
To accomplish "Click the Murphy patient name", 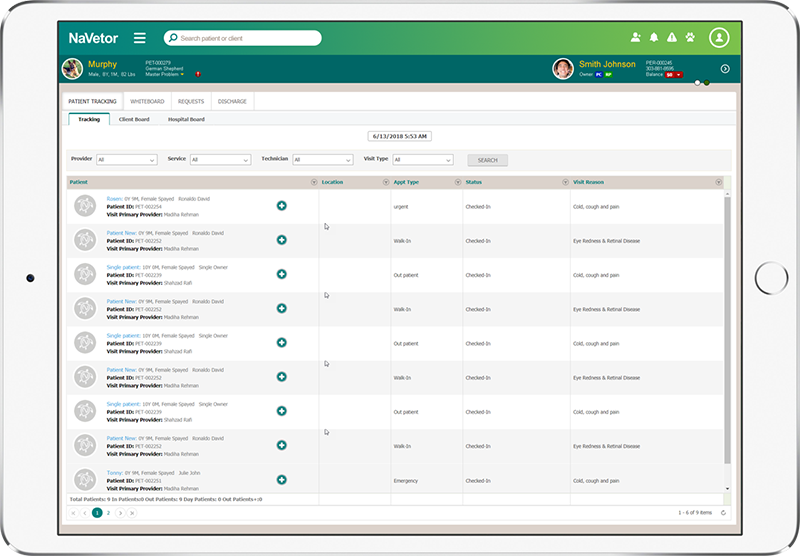I will (102, 64).
